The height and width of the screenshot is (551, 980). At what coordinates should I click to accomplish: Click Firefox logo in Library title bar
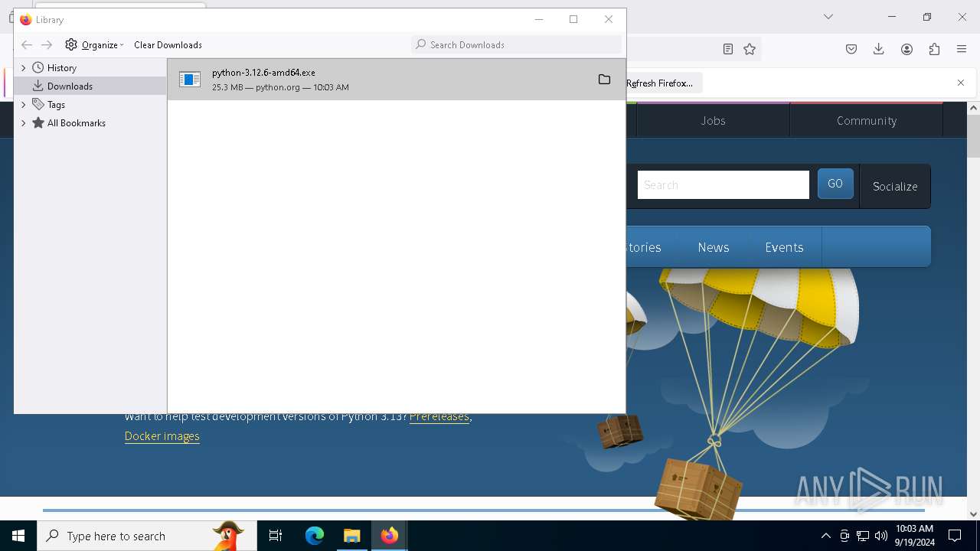pyautogui.click(x=25, y=20)
